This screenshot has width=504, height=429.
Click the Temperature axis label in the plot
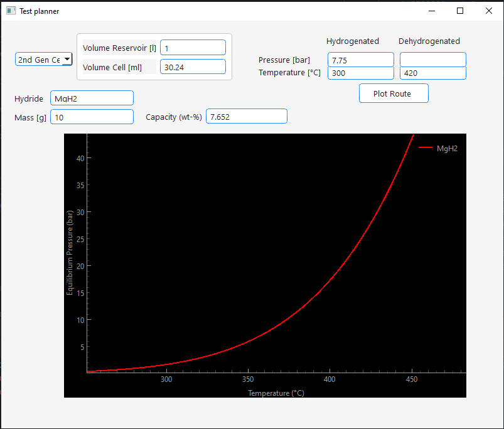point(276,393)
